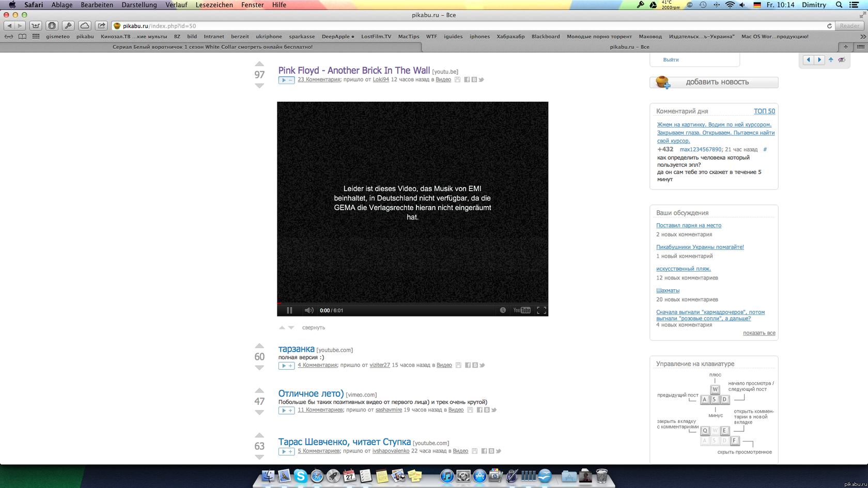
Task: Switch to the White Collar tab
Action: pos(212,47)
